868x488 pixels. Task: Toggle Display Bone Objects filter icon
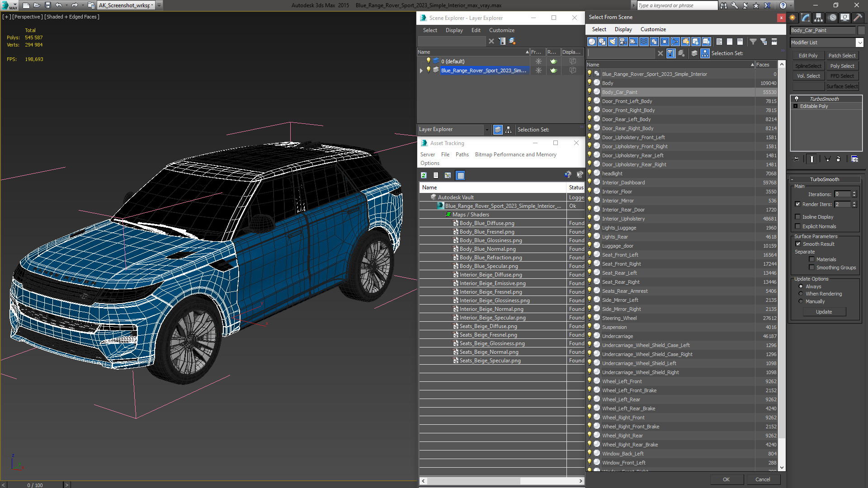click(675, 42)
